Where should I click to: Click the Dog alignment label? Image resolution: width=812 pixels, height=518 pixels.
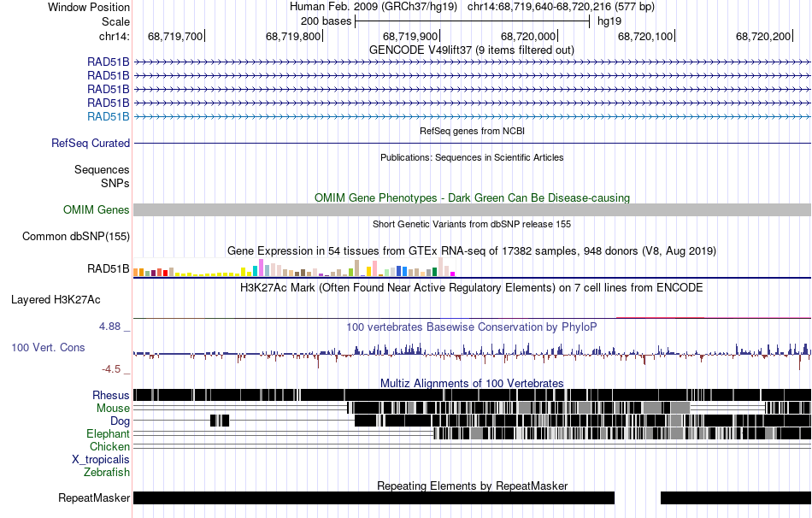120,421
